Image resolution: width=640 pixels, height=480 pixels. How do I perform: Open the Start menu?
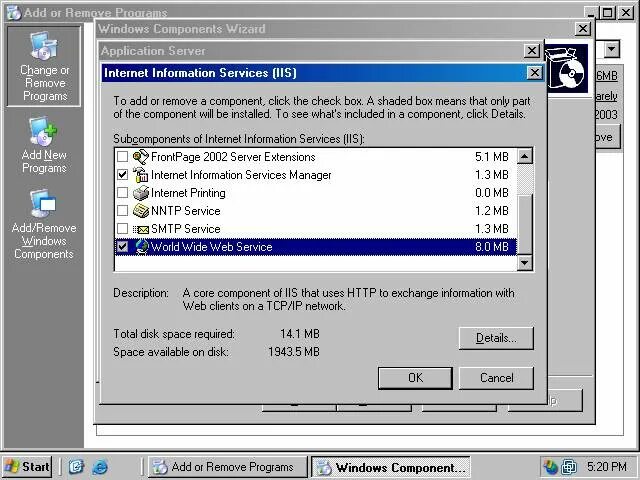(x=27, y=467)
